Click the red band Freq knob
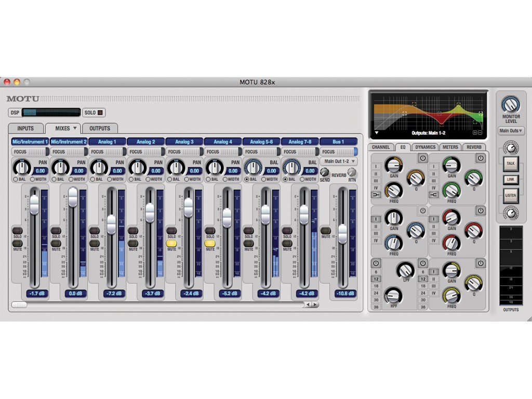 (451, 243)
